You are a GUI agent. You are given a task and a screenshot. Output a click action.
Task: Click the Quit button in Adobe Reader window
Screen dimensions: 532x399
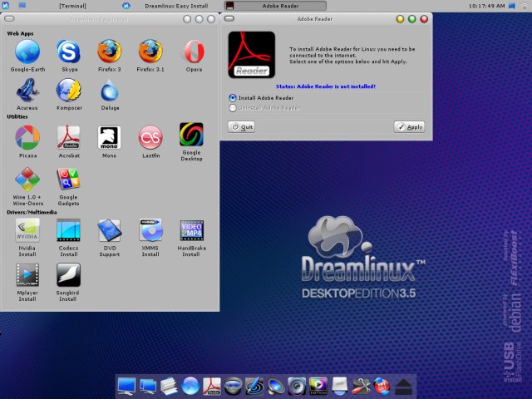241,127
